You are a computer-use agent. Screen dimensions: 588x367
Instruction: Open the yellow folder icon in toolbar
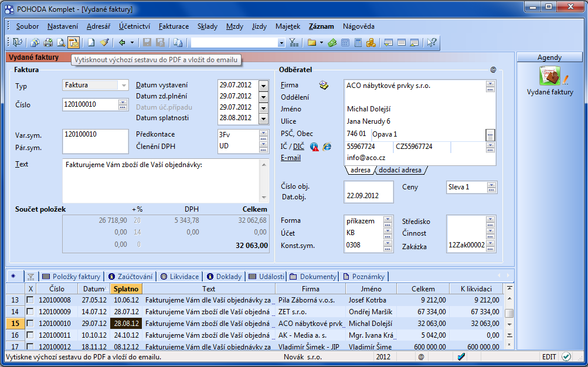(312, 43)
